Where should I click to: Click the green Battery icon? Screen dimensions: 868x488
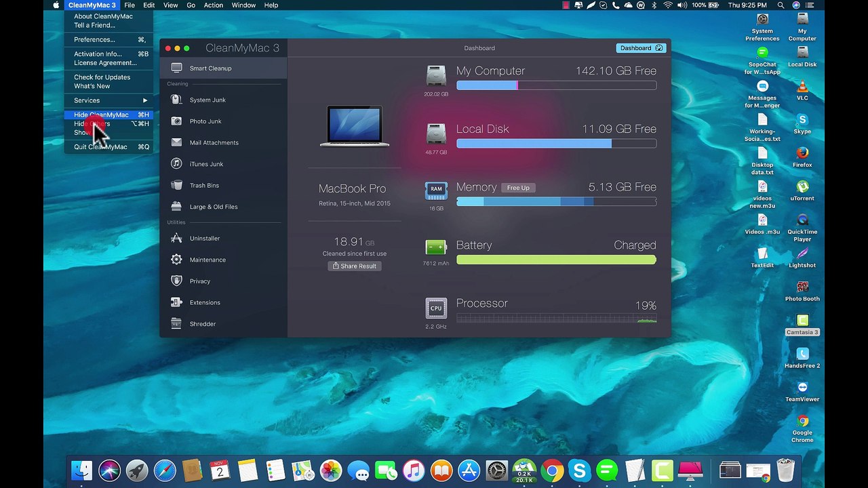(436, 247)
